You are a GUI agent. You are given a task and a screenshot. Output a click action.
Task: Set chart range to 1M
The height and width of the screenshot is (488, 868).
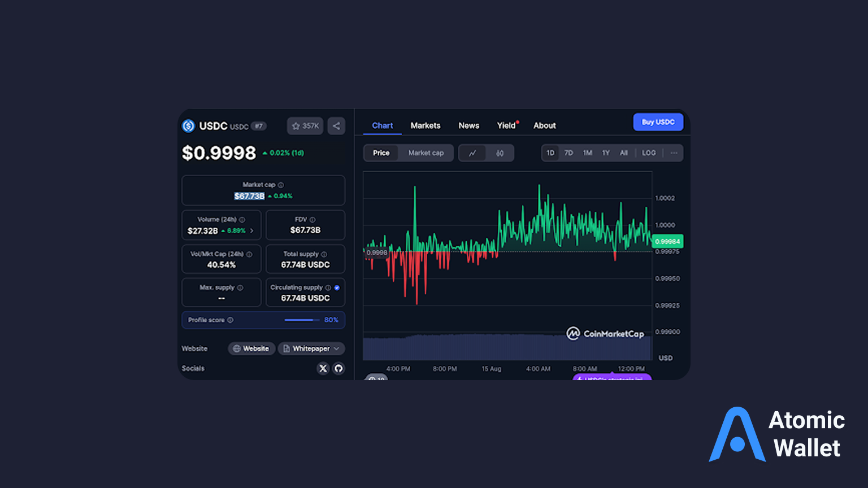[588, 153]
